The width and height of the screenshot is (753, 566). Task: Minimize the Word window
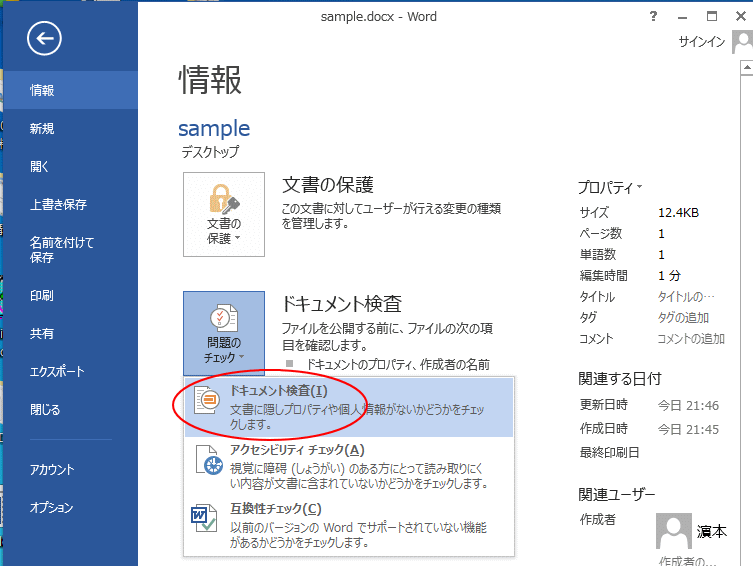[682, 16]
